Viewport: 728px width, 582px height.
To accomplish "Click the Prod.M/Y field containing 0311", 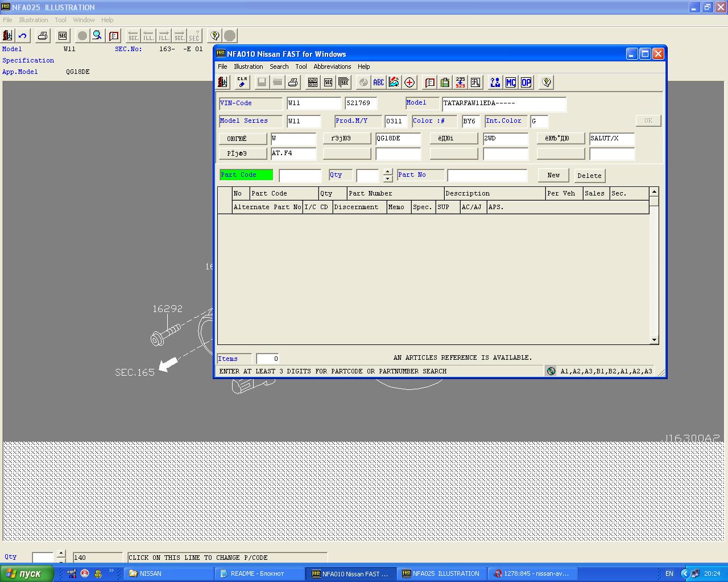I will [x=395, y=121].
